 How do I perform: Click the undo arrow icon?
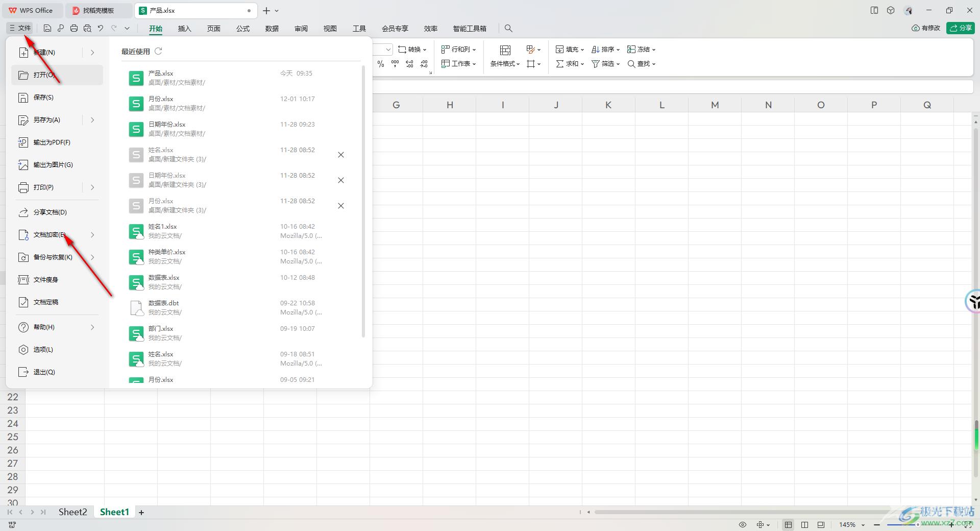(x=101, y=29)
